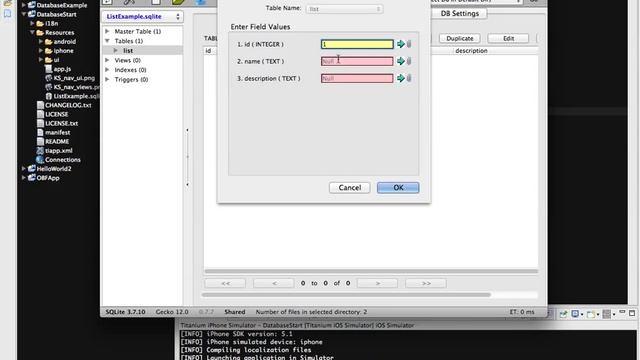Click the gray blob icon in the name row

pyautogui.click(x=409, y=61)
